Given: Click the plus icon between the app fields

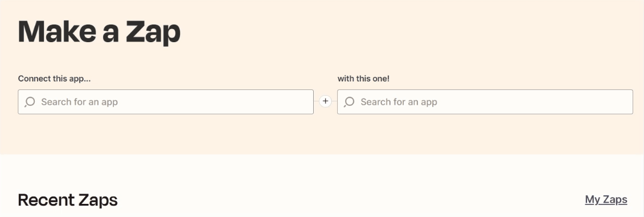Looking at the screenshot, I should click(325, 101).
